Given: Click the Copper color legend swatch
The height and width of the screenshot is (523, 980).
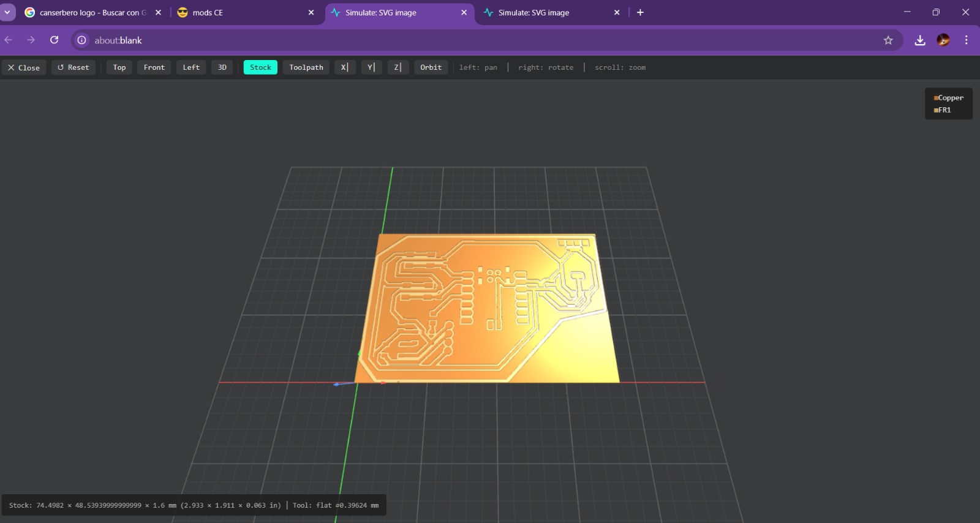Looking at the screenshot, I should point(936,98).
